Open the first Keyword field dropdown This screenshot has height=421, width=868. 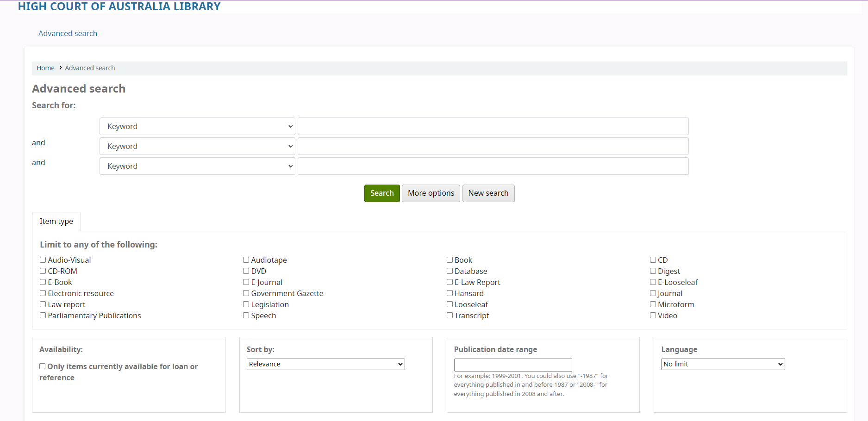pyautogui.click(x=197, y=126)
